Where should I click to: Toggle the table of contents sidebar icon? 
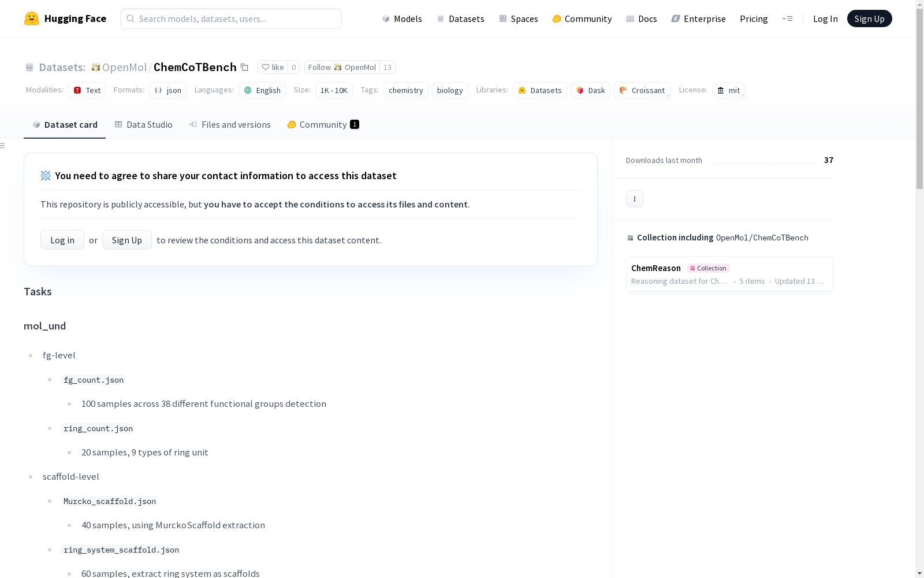click(3, 146)
